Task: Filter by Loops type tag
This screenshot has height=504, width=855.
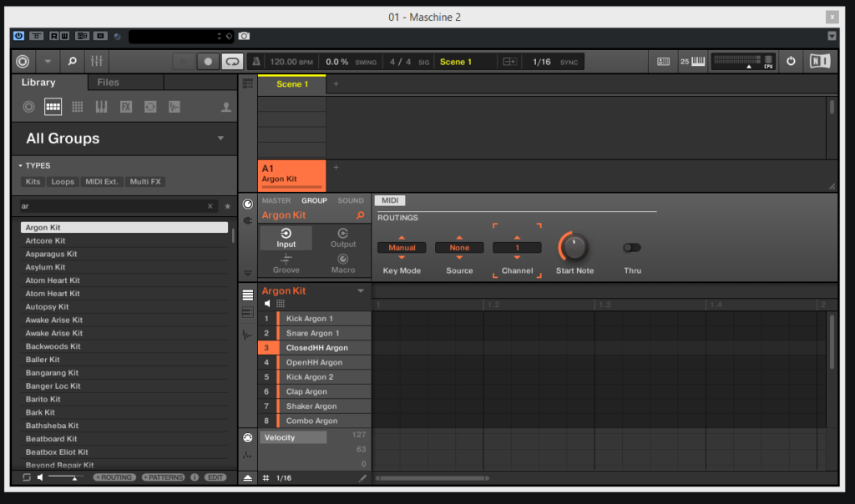Action: [x=63, y=181]
